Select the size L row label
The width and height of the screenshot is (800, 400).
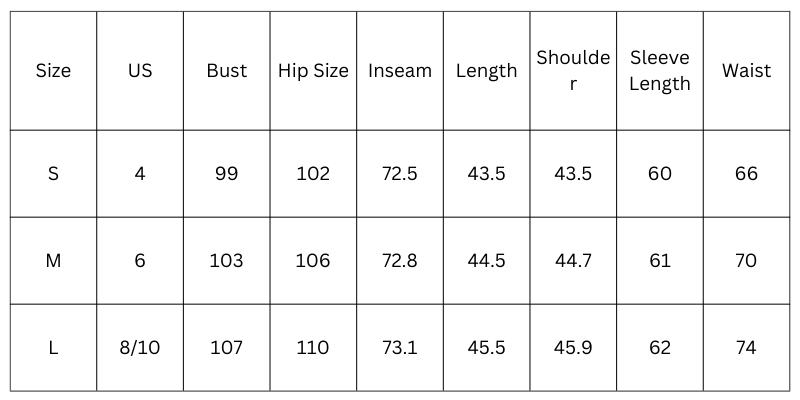53,348
